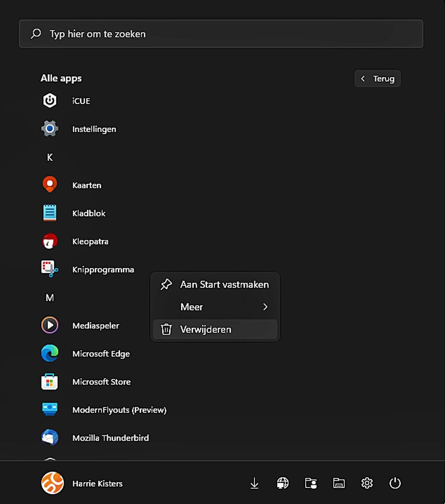Click the Kaarten app label
Image resolution: width=445 pixels, height=504 pixels.
pyautogui.click(x=87, y=185)
